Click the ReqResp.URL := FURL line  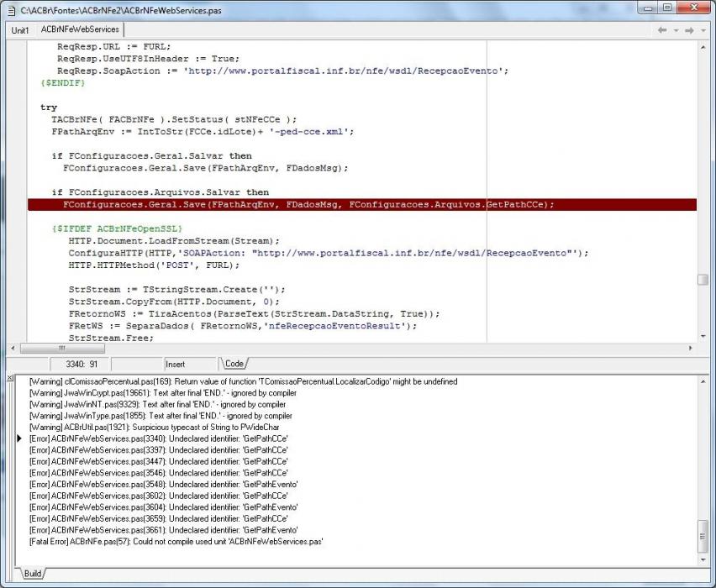click(x=113, y=46)
